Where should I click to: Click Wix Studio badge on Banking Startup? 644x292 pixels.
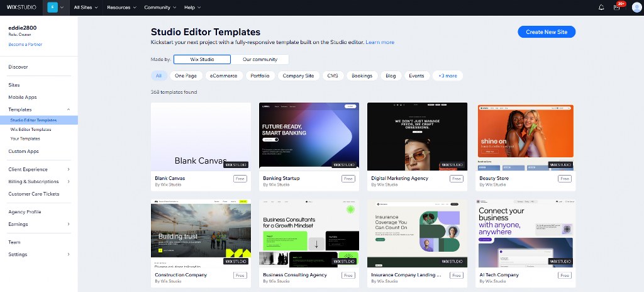(344, 164)
